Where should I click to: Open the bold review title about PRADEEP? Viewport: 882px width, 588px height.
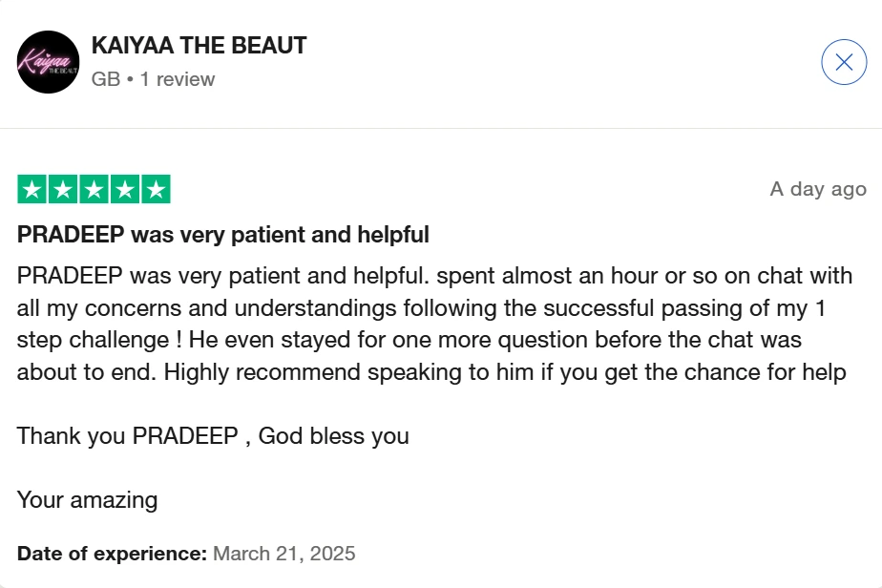[223, 235]
